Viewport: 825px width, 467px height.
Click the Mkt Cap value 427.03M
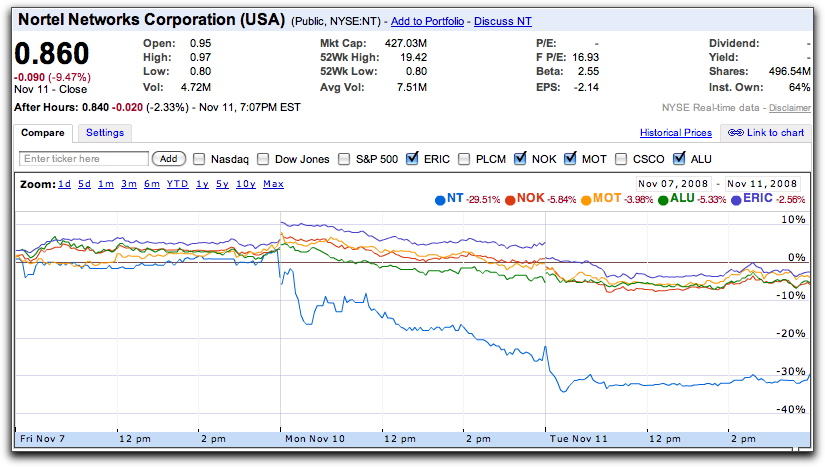click(406, 43)
